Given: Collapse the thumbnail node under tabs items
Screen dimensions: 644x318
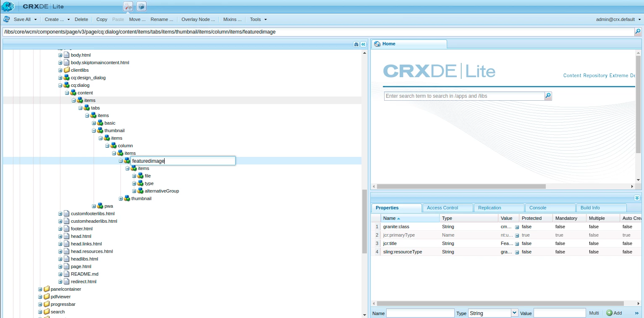Looking at the screenshot, I should [x=94, y=130].
